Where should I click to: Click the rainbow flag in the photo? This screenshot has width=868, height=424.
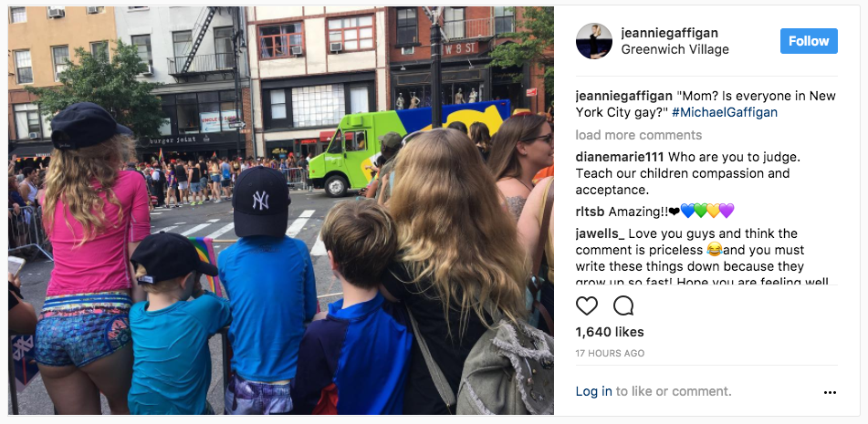click(x=206, y=264)
